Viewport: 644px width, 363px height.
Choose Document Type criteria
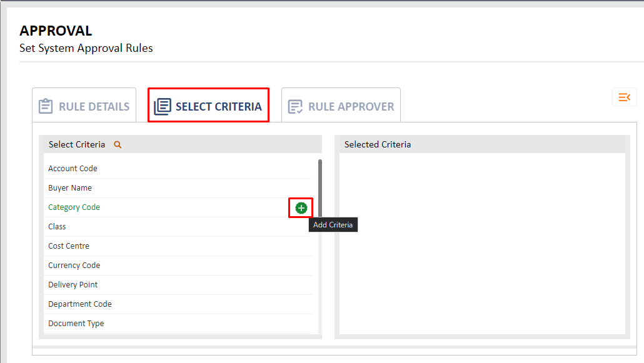point(178,324)
